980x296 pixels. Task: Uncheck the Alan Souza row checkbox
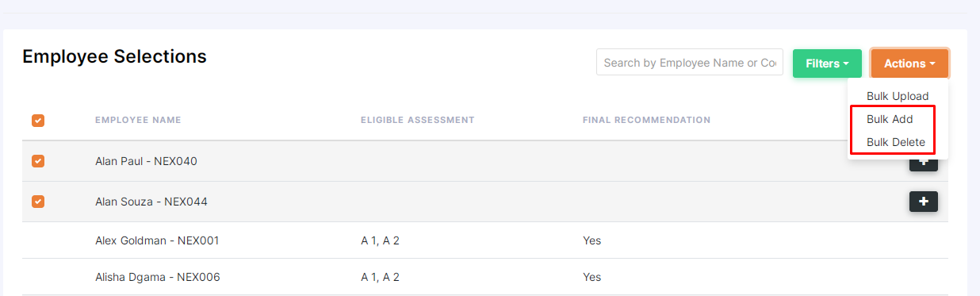(38, 202)
